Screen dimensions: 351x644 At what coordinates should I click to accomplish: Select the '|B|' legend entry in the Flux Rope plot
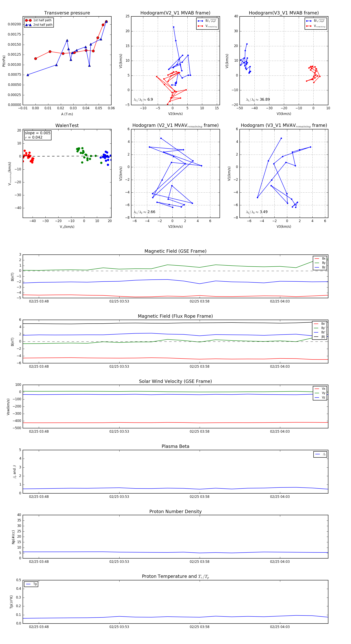[x=320, y=337]
